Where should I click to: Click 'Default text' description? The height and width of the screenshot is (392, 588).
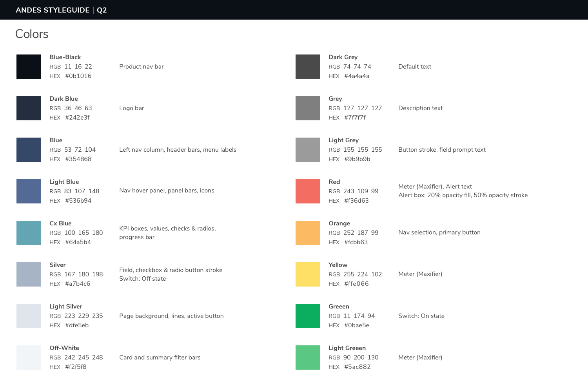(x=415, y=67)
